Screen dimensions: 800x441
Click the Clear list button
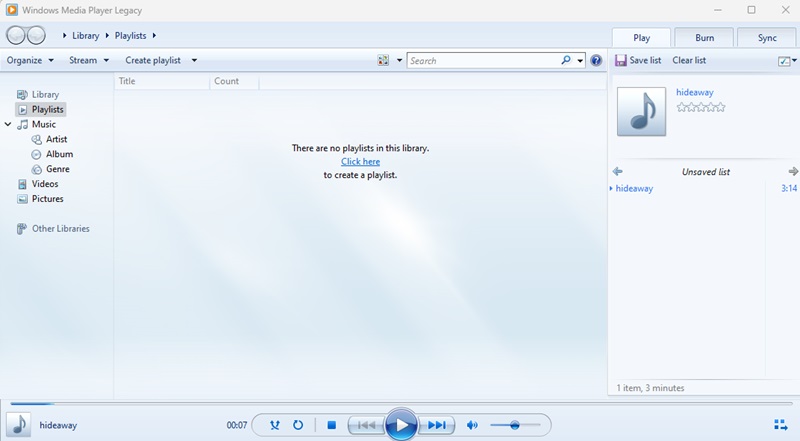[x=689, y=60]
